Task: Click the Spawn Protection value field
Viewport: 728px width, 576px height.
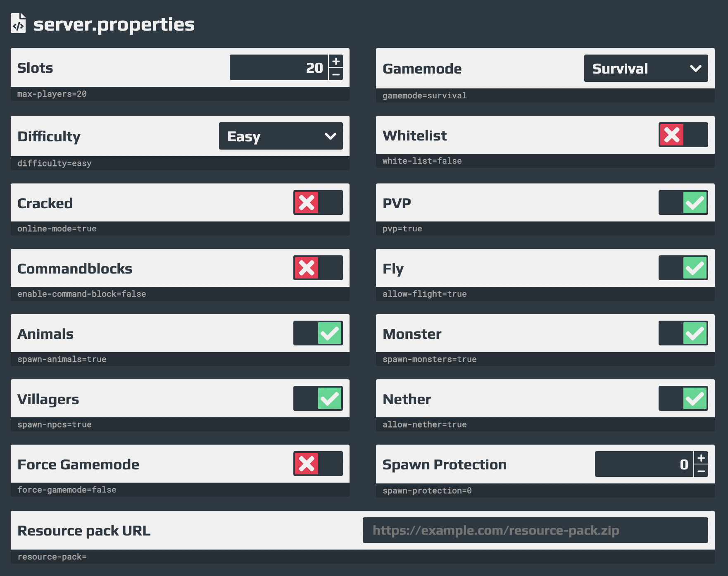Action: 644,464
